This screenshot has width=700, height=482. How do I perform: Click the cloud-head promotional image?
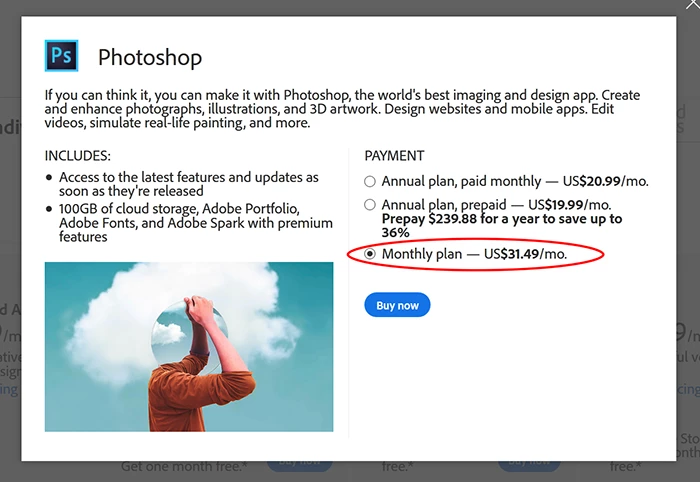[189, 347]
